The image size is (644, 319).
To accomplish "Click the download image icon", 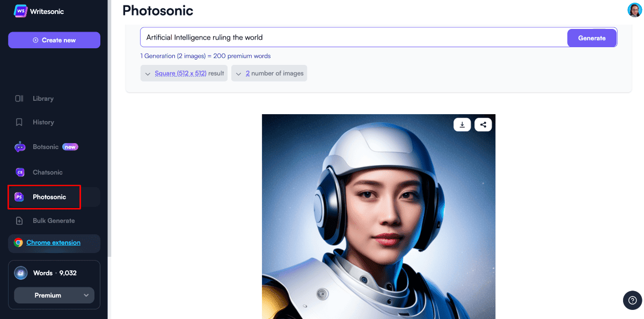I will (462, 124).
